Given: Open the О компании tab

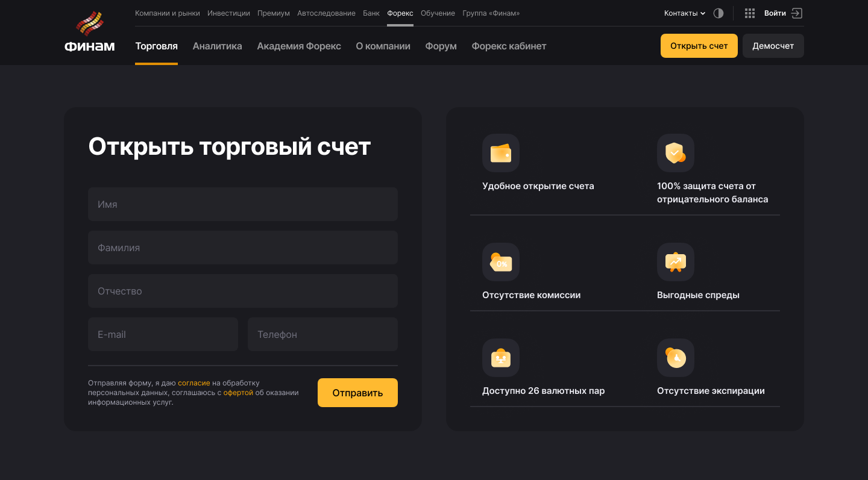Looking at the screenshot, I should click(x=383, y=46).
